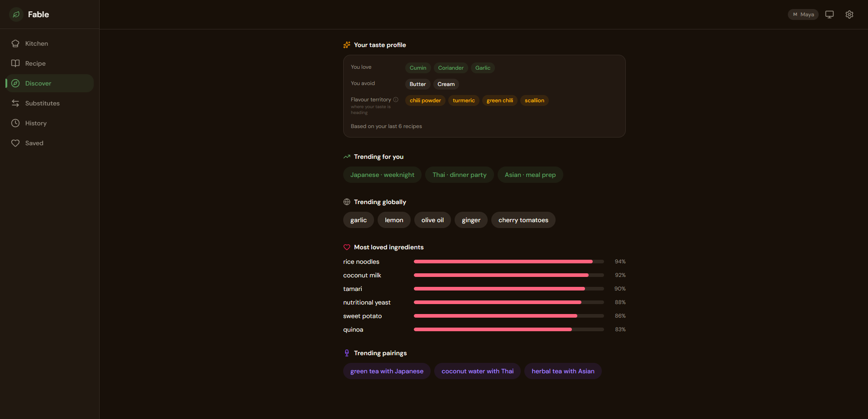Viewport: 868px width, 419px height.
Task: Click the '88%' value for nutritional yeast
Action: point(620,302)
